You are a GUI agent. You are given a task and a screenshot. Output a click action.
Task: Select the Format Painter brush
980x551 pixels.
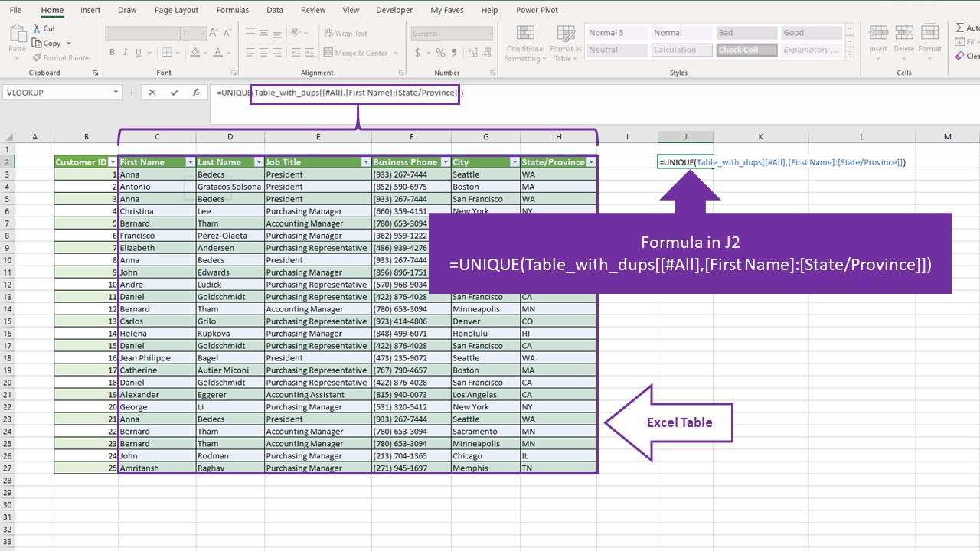point(38,58)
